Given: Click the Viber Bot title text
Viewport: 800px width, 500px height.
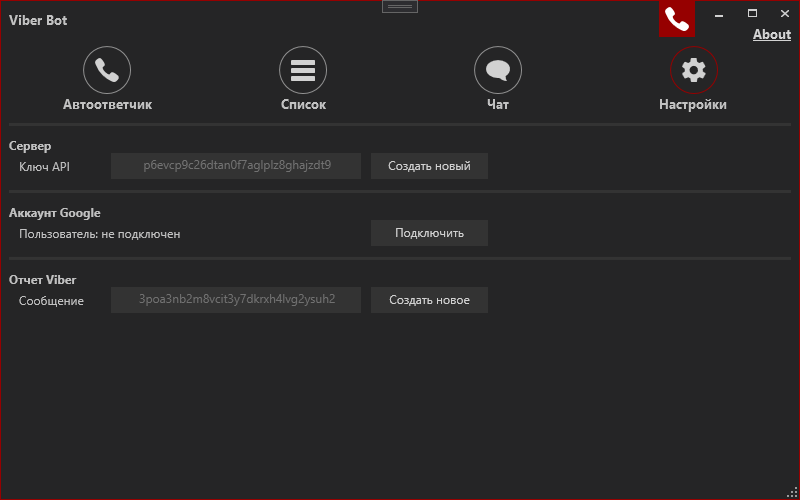Looking at the screenshot, I should coord(38,20).
